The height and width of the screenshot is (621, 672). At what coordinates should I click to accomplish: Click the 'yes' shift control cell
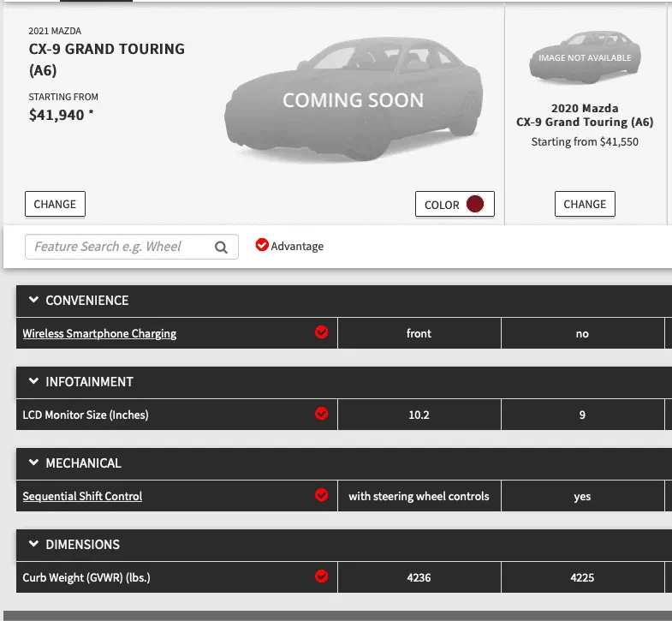[x=582, y=496]
